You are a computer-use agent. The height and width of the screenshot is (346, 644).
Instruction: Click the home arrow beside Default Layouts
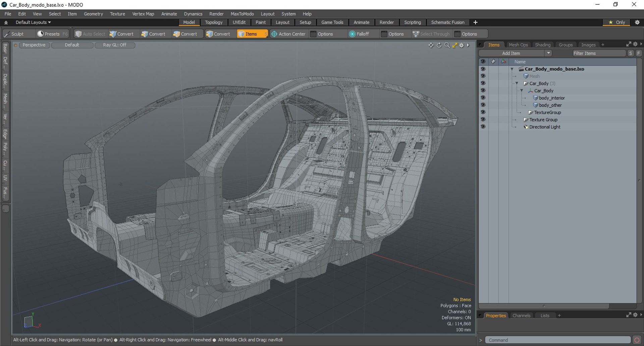coord(6,22)
